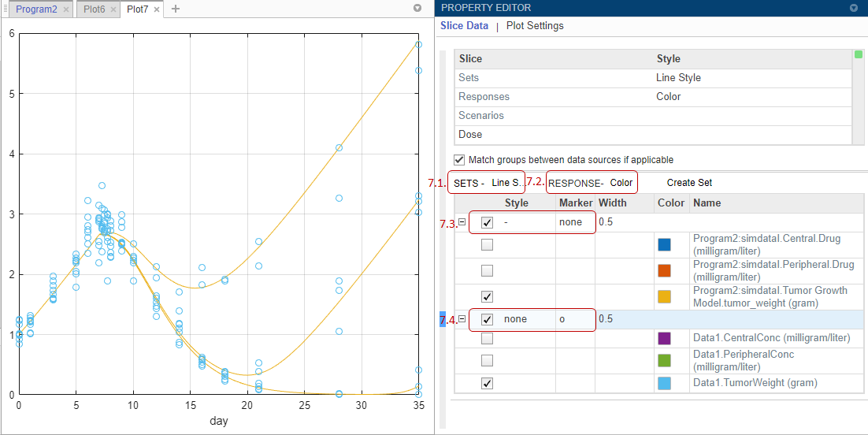This screenshot has width=868, height=435.
Task: Select the Responses row in Slice table
Action: click(652, 97)
